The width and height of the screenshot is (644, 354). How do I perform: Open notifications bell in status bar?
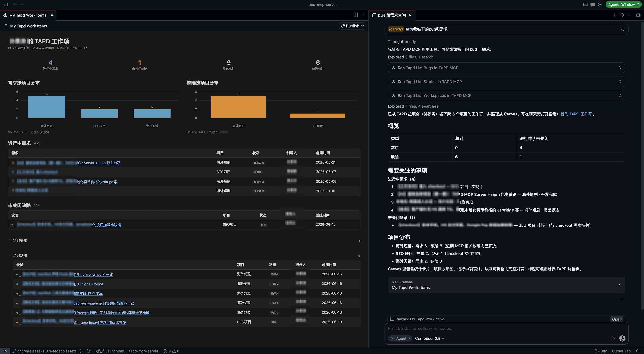[x=638, y=351]
